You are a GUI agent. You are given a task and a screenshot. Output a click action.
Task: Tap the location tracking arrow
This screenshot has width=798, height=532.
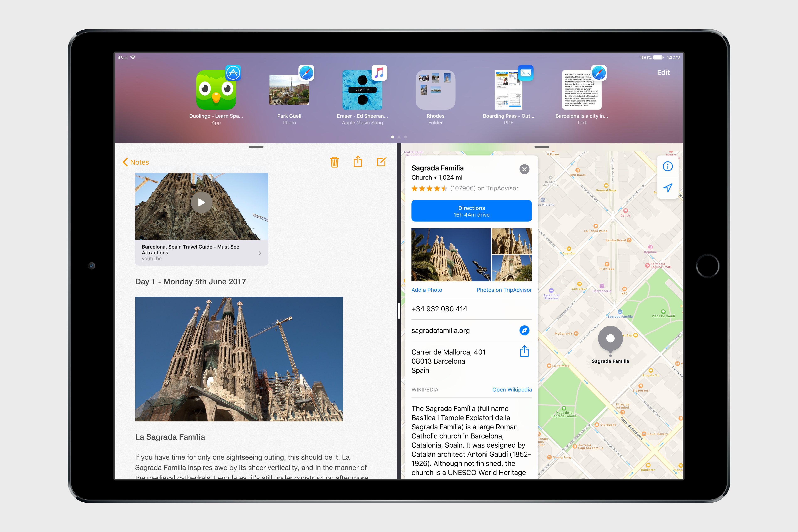[667, 188]
